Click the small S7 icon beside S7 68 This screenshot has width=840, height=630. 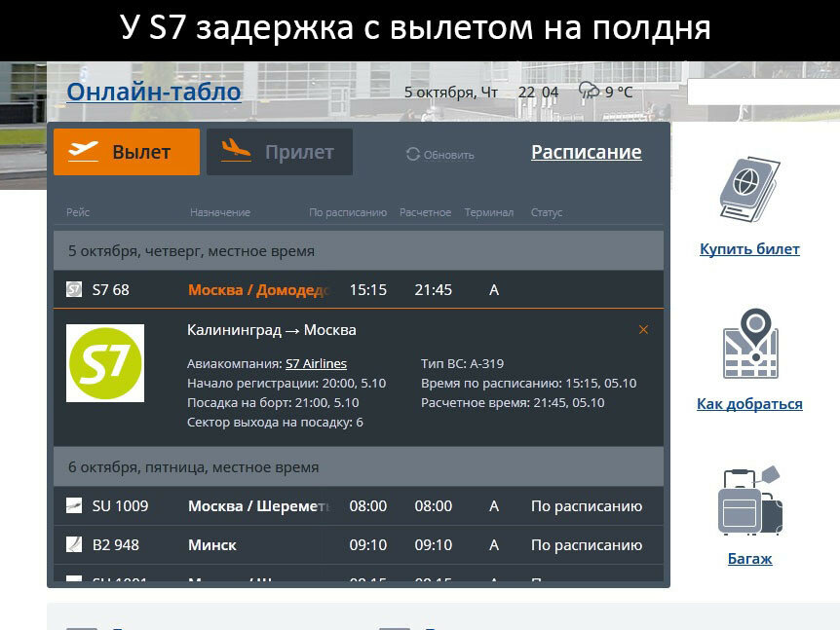74,289
